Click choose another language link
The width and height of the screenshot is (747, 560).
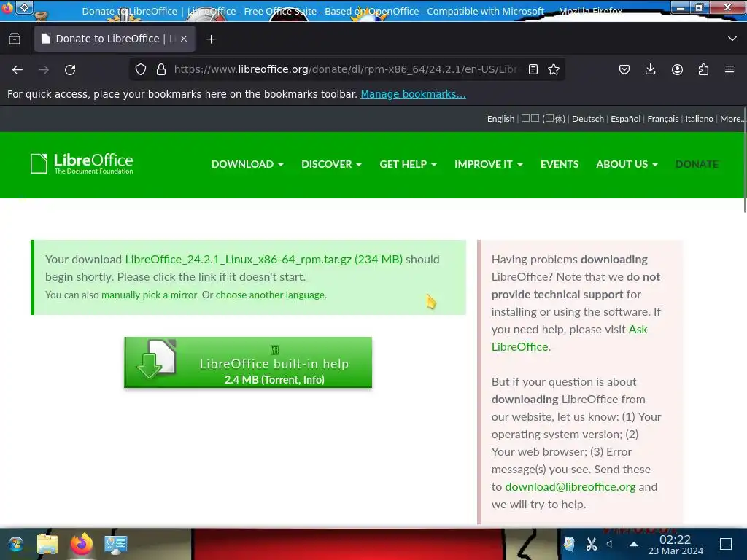[270, 295]
